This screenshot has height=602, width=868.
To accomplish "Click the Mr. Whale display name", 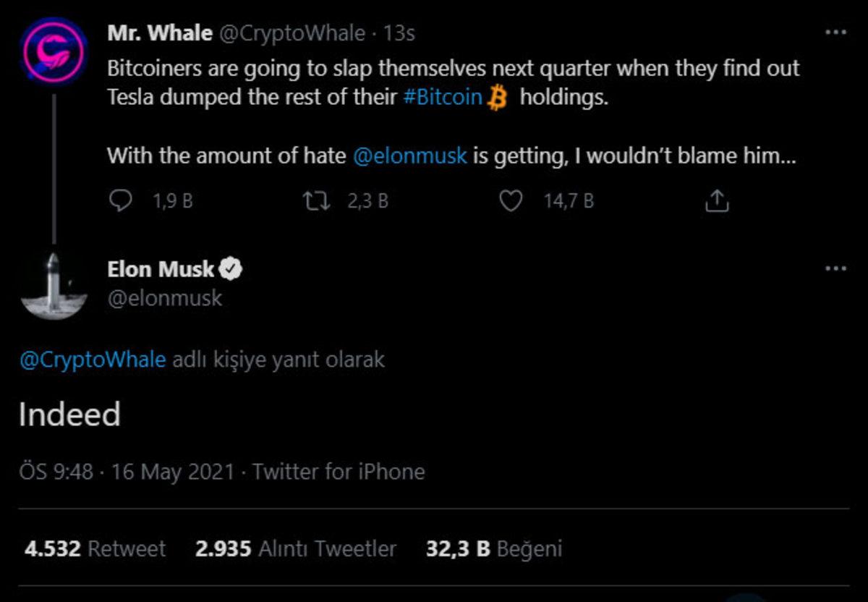I will click(x=158, y=32).
